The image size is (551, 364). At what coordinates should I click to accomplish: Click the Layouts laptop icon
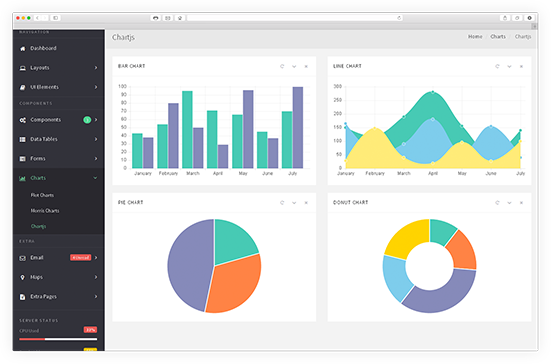22,68
